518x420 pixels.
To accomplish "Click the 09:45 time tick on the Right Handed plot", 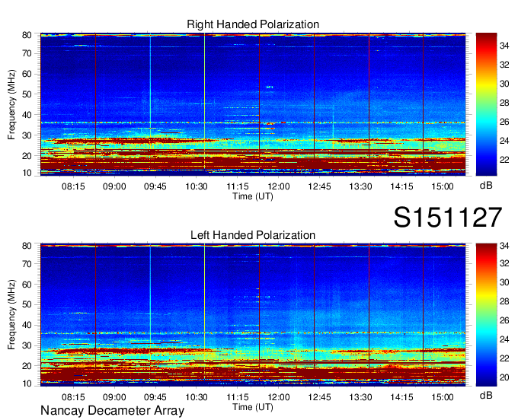I will click(x=155, y=186).
